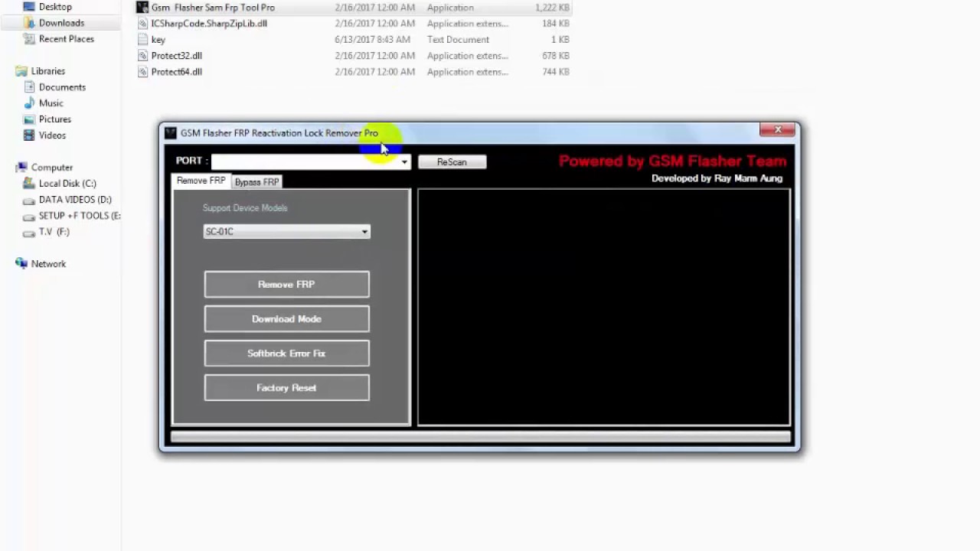
Task: Click the Remove FRP button
Action: 286,284
